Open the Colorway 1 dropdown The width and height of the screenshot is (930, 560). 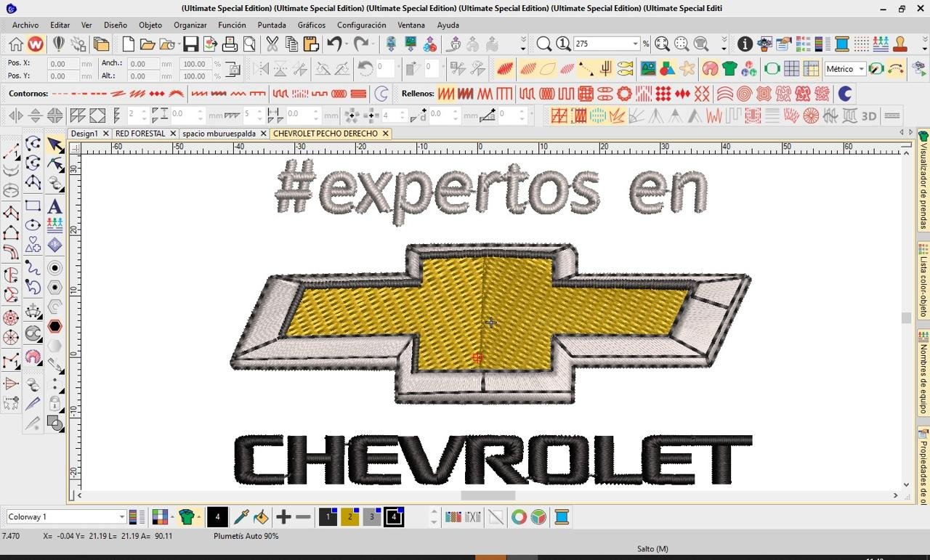click(121, 517)
